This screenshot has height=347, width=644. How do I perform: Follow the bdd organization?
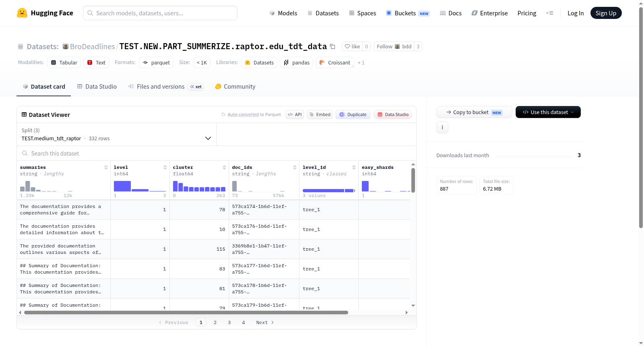[394, 46]
